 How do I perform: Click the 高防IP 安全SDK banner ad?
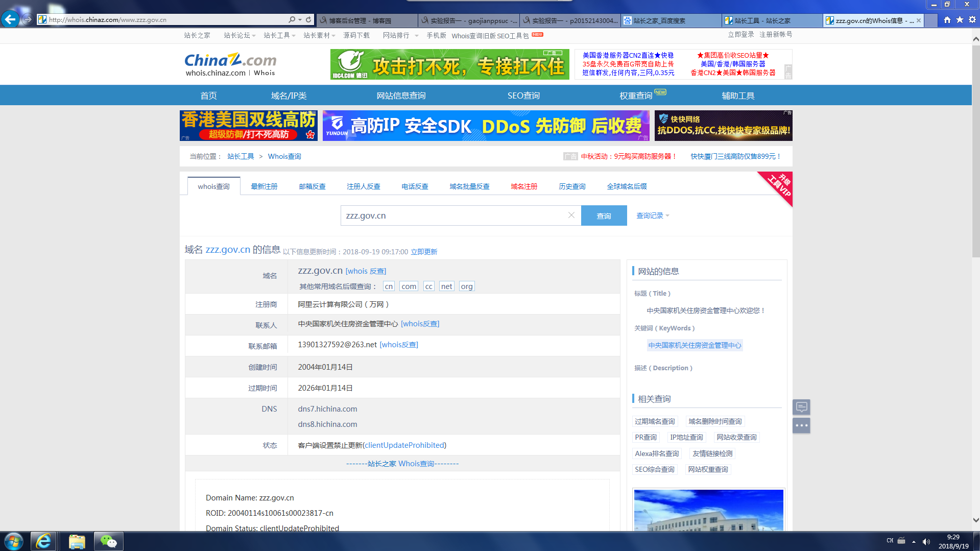486,126
